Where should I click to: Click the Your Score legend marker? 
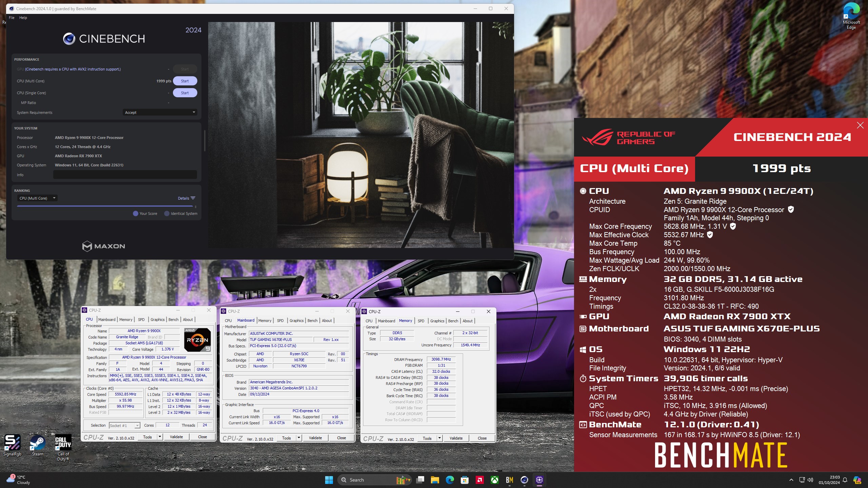tap(136, 213)
